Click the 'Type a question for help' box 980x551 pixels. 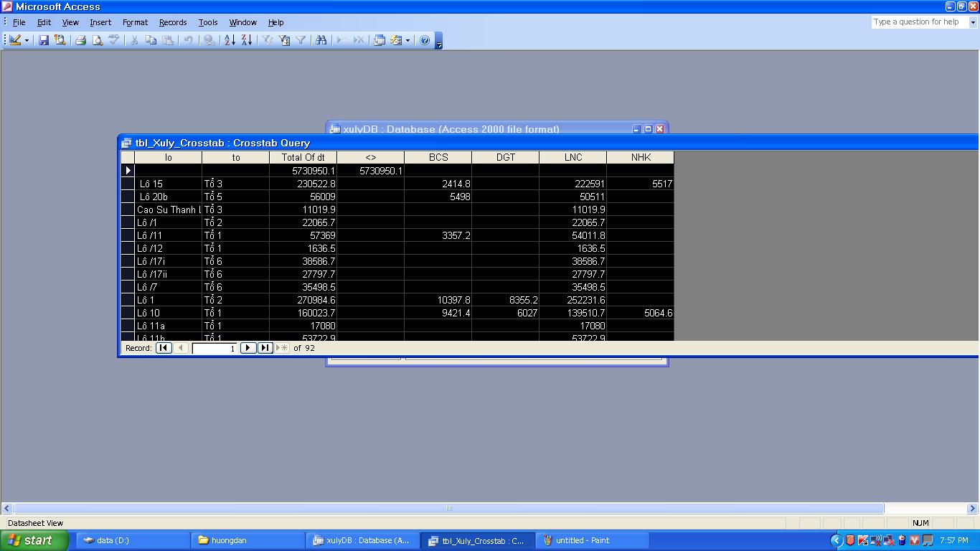(x=920, y=22)
